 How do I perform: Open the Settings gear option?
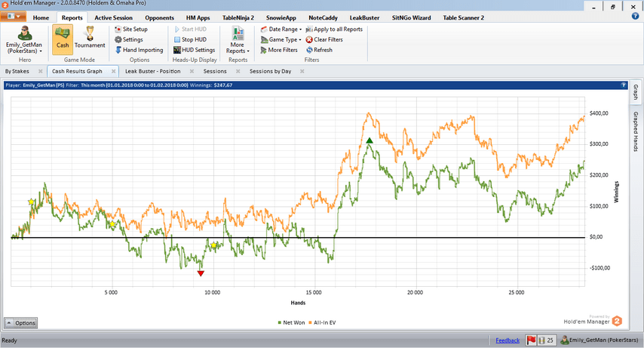click(129, 39)
